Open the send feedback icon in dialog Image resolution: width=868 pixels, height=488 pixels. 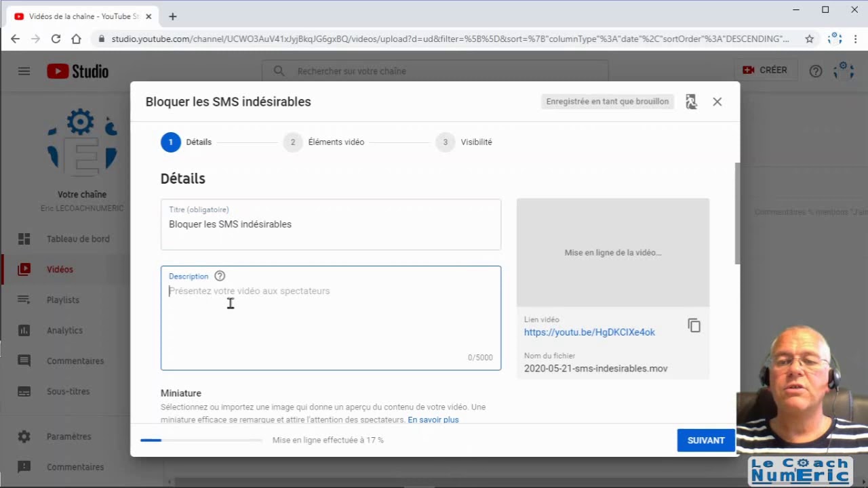click(x=691, y=102)
